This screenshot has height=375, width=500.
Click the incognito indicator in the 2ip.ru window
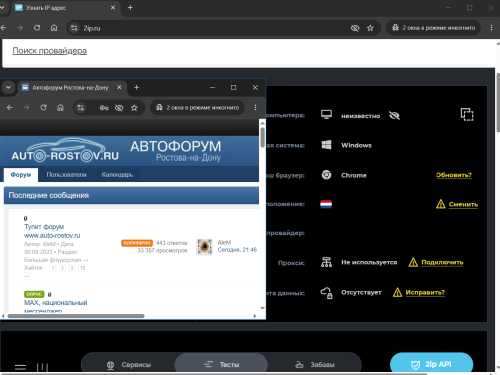433,28
